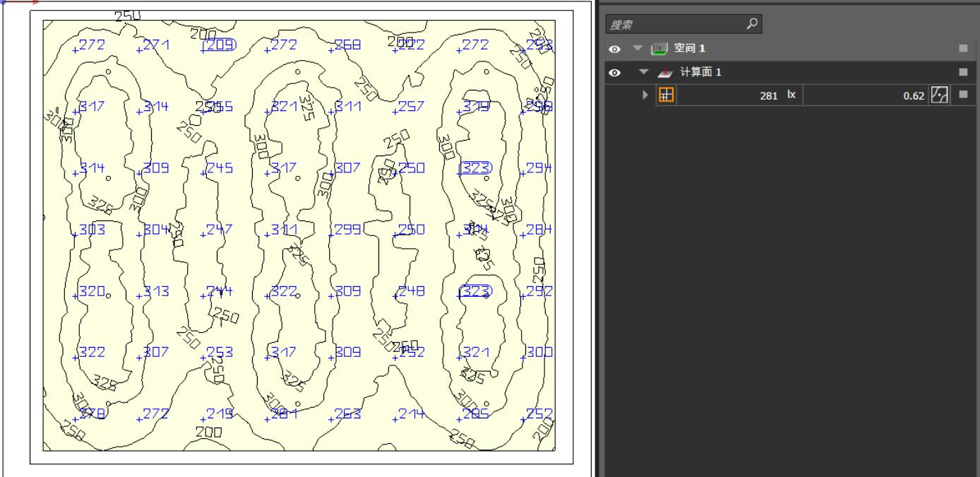The height and width of the screenshot is (477, 980).
Task: Click the grid point value 263
Action: click(x=347, y=413)
